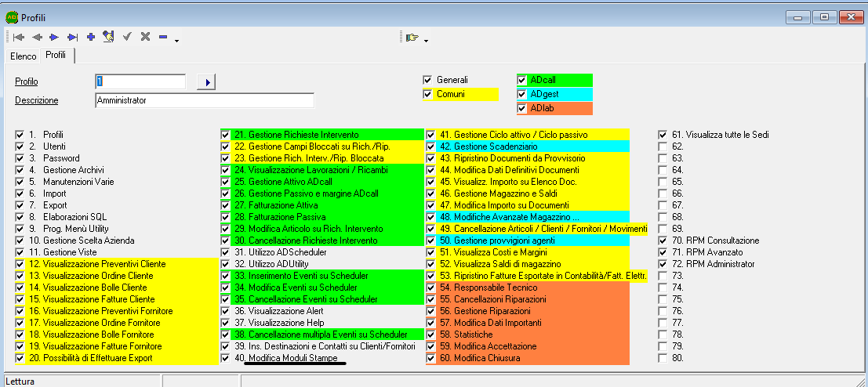Click the previous record arrow
This screenshot has width=868, height=387.
pyautogui.click(x=37, y=37)
